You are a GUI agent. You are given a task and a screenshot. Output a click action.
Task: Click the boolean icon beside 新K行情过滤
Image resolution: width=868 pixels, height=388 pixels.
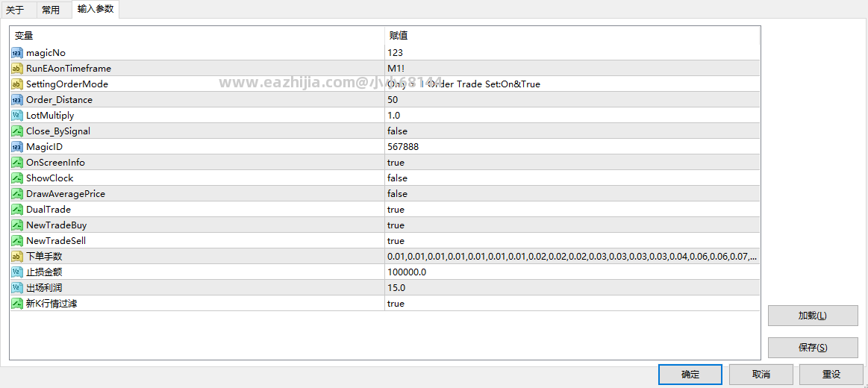(x=16, y=304)
